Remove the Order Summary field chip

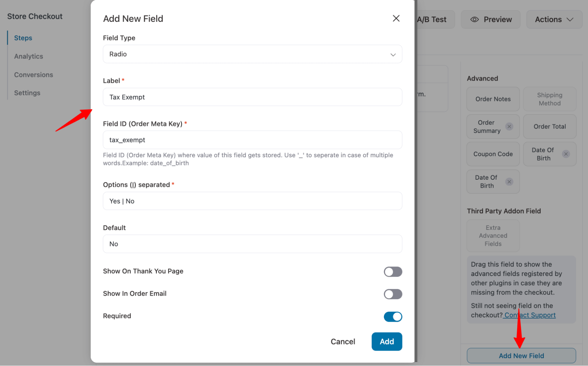(x=509, y=126)
